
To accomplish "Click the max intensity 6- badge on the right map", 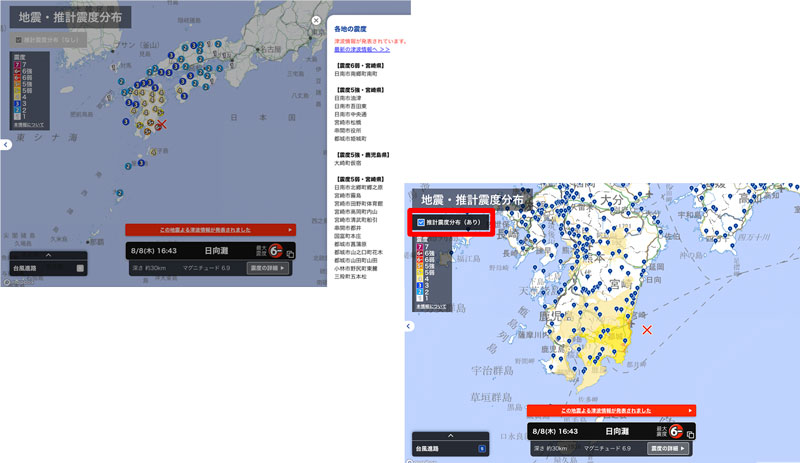I will tap(676, 432).
